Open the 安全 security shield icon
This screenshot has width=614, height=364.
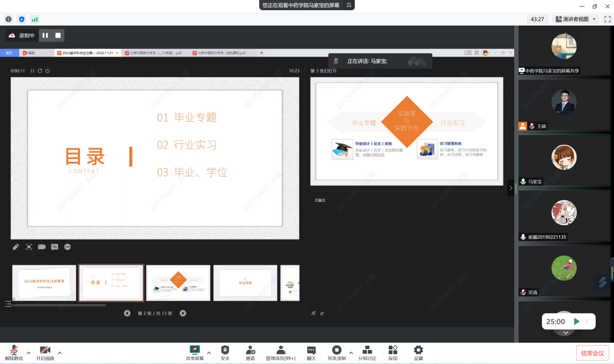(x=225, y=350)
